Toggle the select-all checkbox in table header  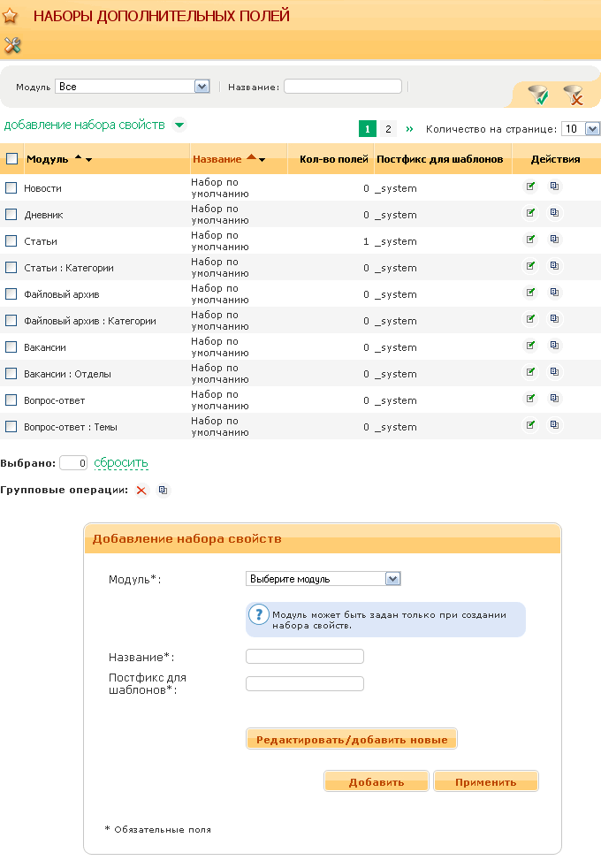click(x=11, y=159)
